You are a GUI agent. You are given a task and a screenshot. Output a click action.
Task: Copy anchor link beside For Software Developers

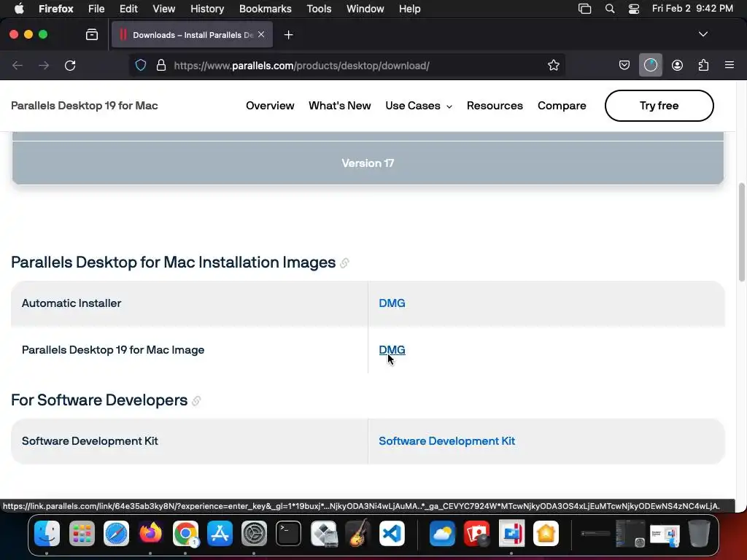[x=196, y=401]
